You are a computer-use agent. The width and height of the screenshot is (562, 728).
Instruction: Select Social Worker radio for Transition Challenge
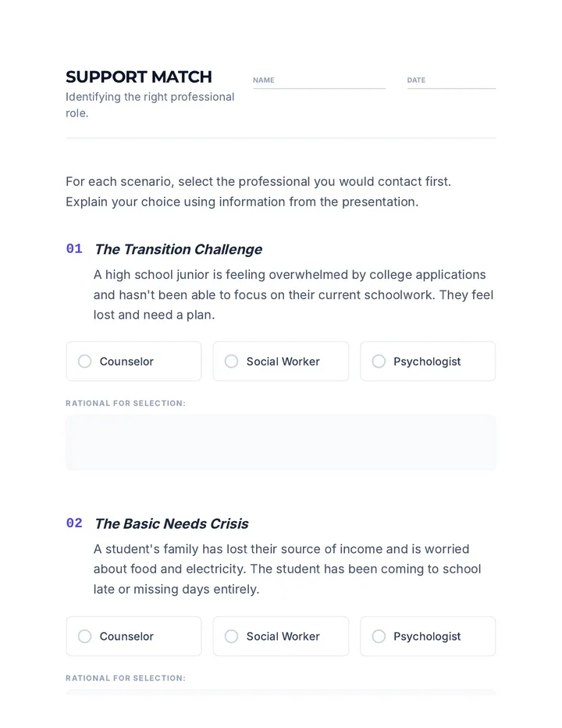231,361
